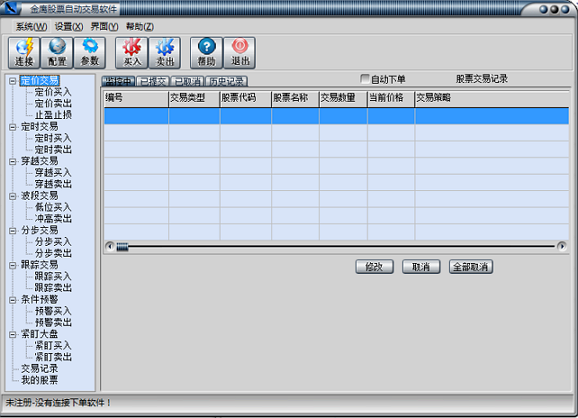Click the table's right scroll arrow
The width and height of the screenshot is (578, 418).
pos(561,246)
